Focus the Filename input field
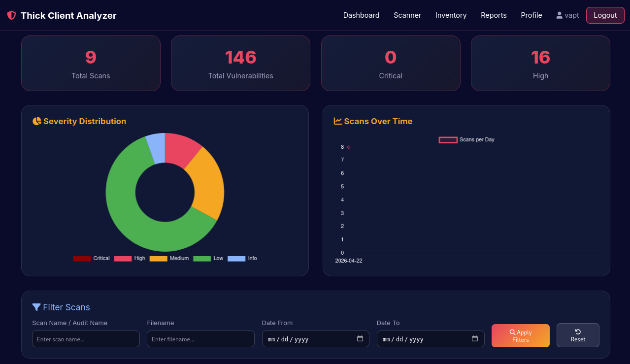Image resolution: width=630 pixels, height=364 pixels. (200, 339)
